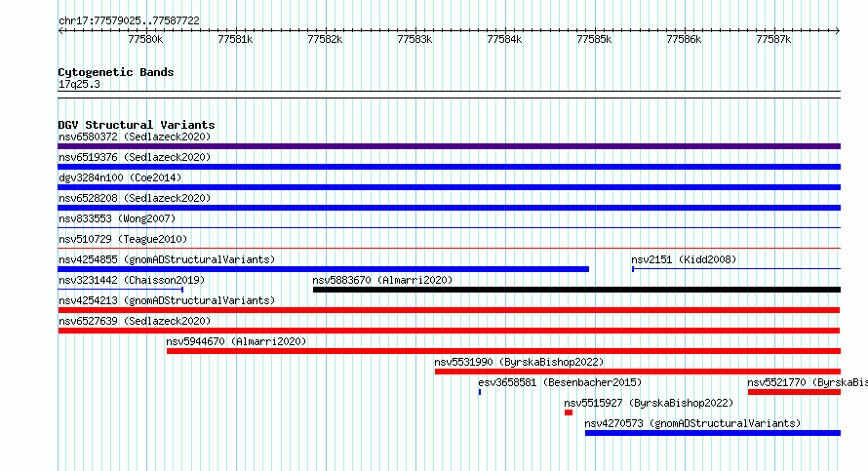This screenshot has height=471, width=868.
Task: Select the small red nsv5515927 block
Action: point(569,412)
